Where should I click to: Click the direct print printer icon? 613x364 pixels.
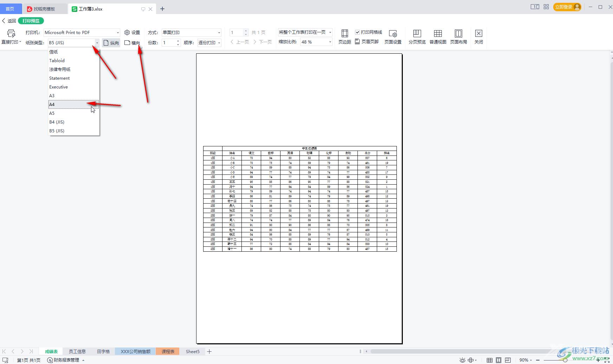click(11, 33)
